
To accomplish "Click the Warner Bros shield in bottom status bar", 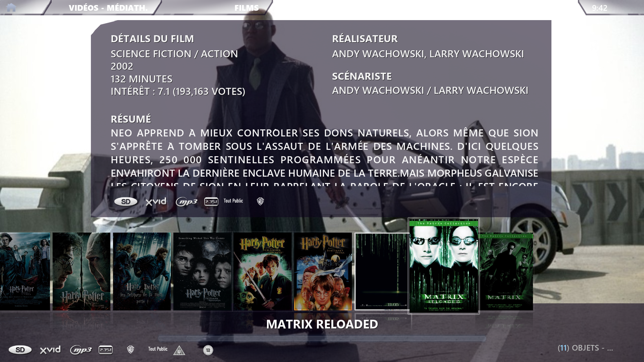I will coord(130,350).
